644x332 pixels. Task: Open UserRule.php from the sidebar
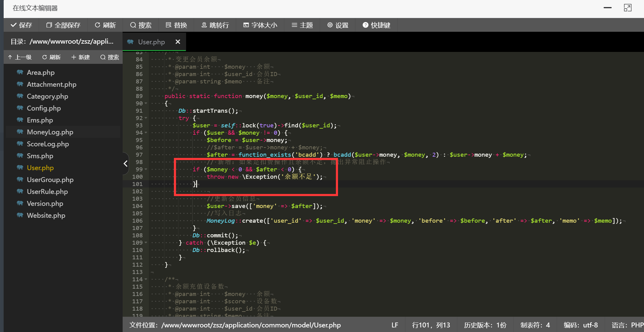[47, 192]
